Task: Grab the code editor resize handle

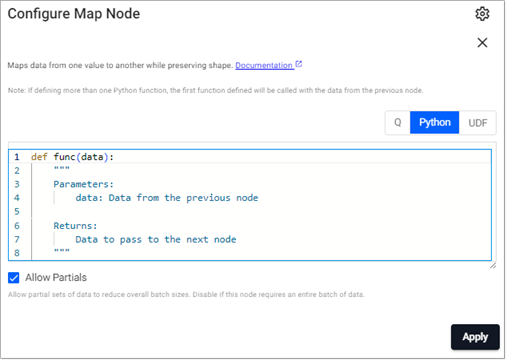Action: tap(493, 265)
